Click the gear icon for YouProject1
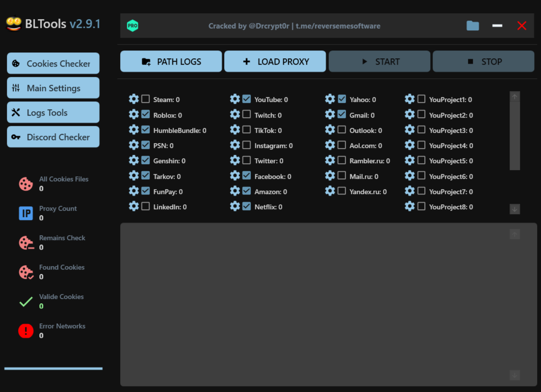Image resolution: width=541 pixels, height=392 pixels. coord(410,99)
